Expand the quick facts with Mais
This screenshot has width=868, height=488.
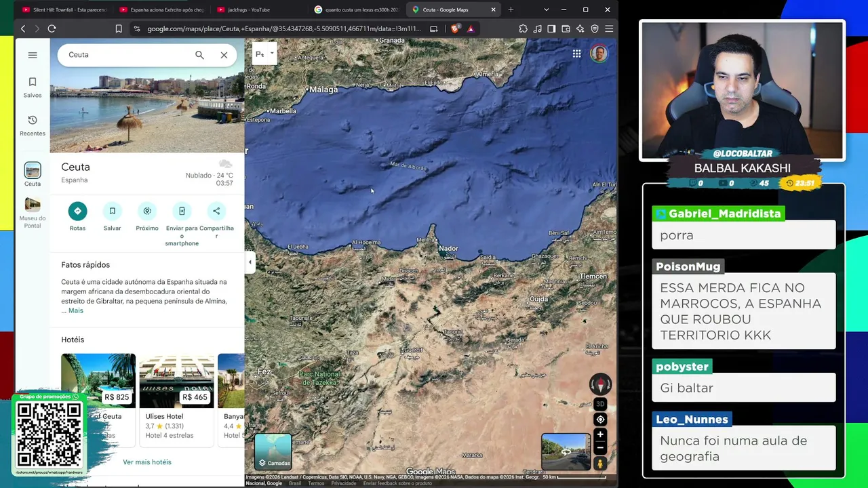pos(76,310)
